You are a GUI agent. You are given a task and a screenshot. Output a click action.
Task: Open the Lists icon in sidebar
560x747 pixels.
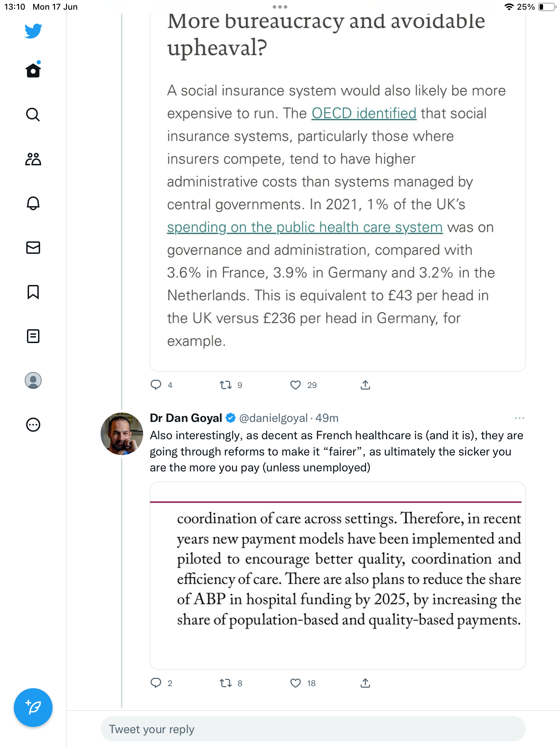point(33,336)
